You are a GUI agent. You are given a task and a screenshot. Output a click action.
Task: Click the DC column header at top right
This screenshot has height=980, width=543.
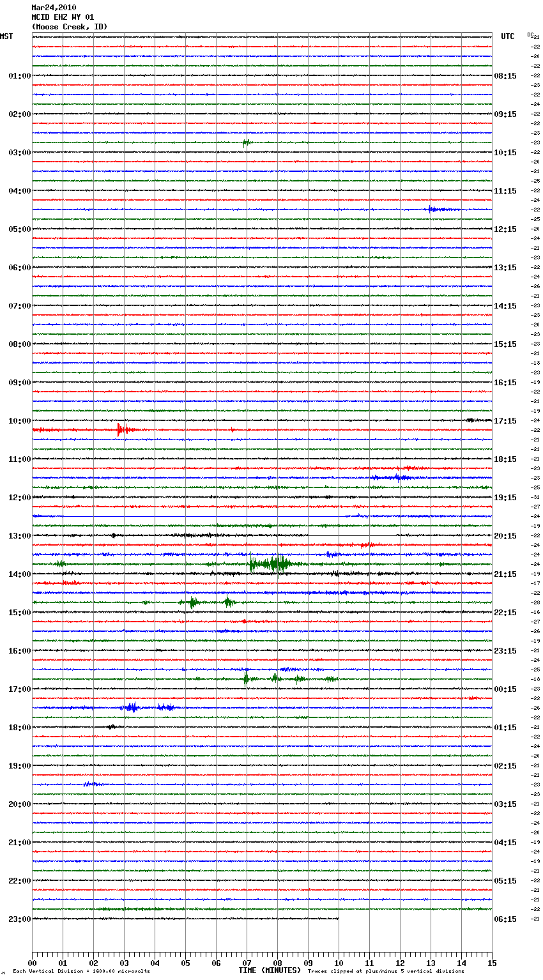point(530,34)
